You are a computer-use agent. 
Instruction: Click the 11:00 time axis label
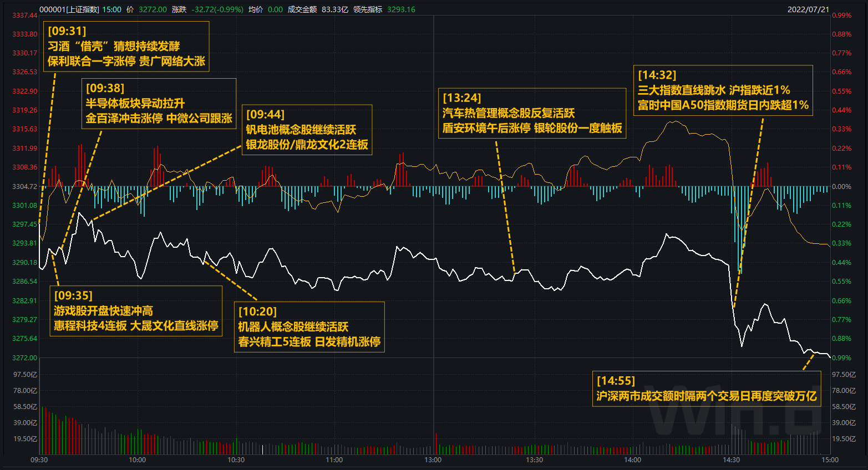pyautogui.click(x=334, y=460)
